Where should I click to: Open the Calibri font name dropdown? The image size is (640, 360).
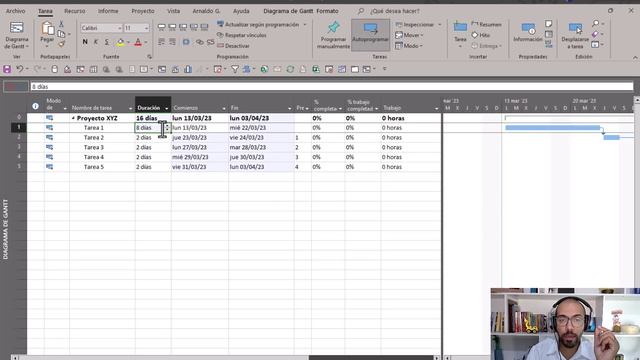(120, 28)
